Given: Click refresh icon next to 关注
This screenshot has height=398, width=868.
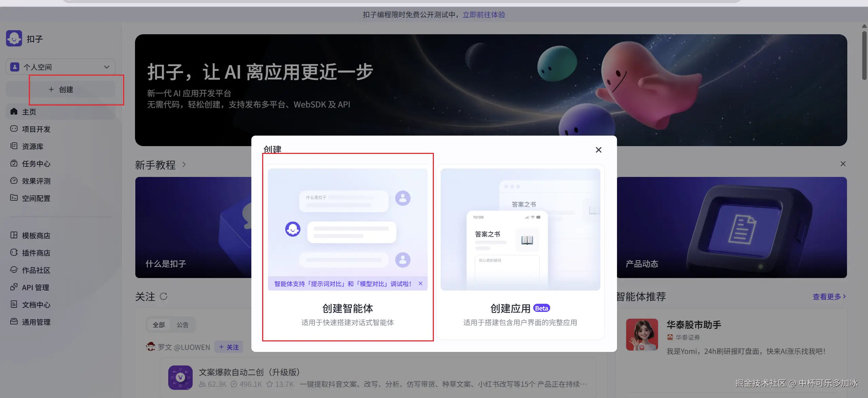Looking at the screenshot, I should pos(163,297).
